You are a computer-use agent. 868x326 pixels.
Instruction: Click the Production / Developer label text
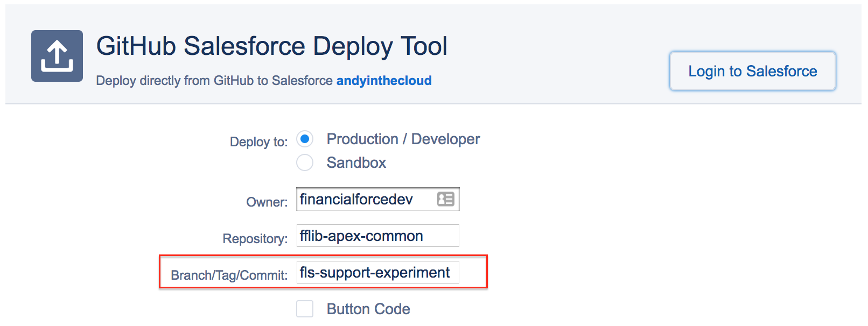pyautogui.click(x=403, y=139)
